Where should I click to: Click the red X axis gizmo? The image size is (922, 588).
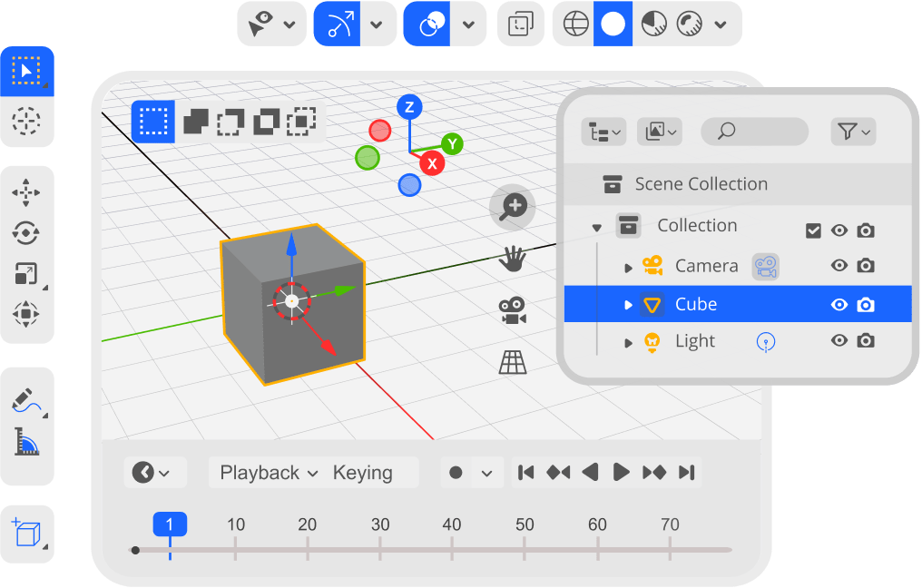[433, 163]
